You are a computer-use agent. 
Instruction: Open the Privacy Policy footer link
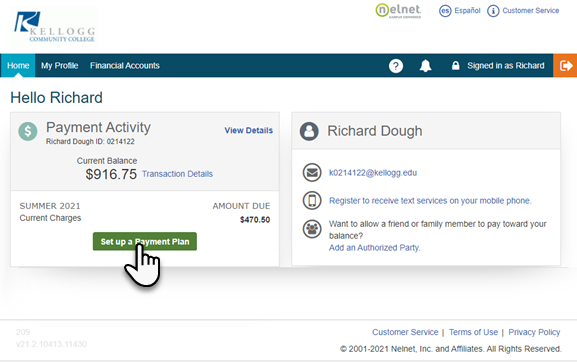pos(534,332)
